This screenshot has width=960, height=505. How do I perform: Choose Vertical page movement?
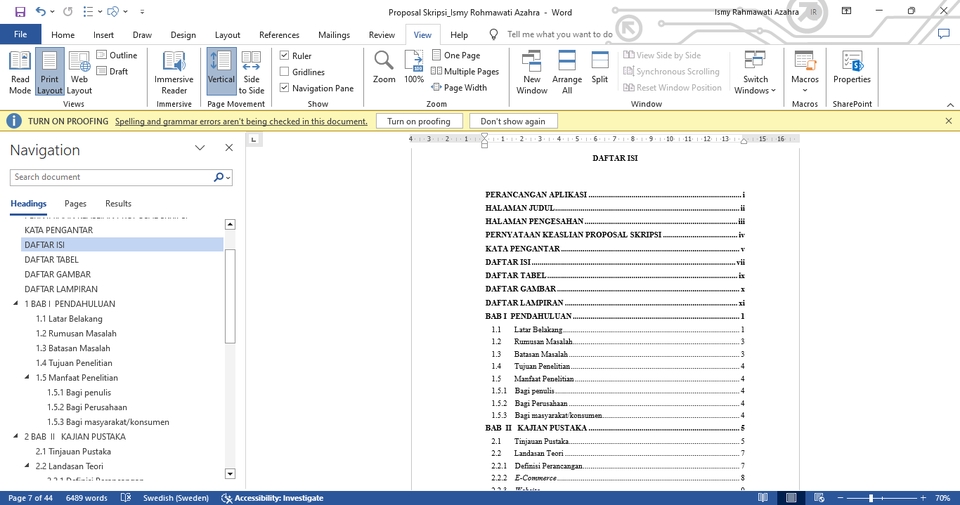[x=221, y=72]
